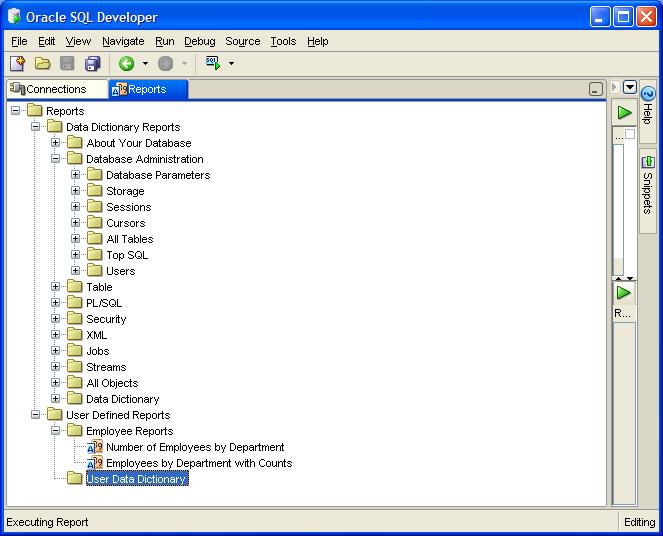Switch to the Connections tab
The width and height of the screenshot is (663, 536).
click(x=57, y=89)
